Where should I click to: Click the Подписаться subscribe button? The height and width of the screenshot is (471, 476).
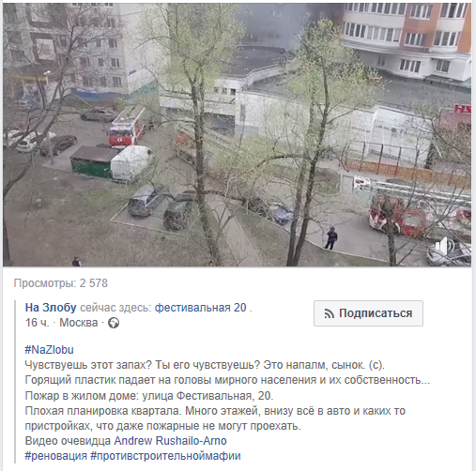[368, 313]
